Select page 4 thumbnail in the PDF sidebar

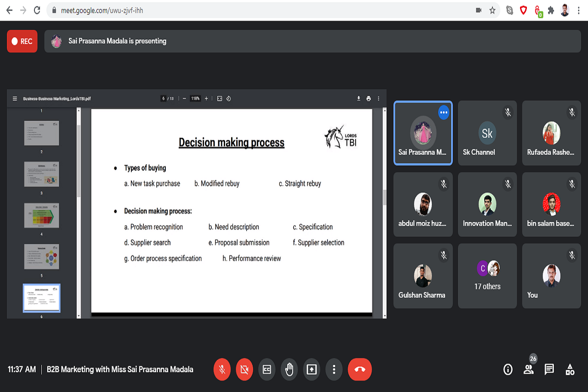click(41, 216)
